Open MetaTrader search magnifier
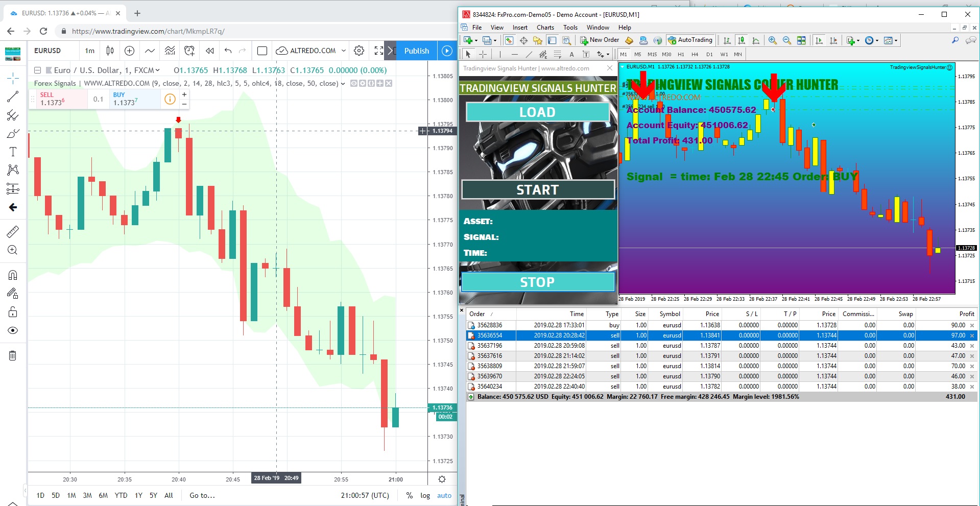 [955, 40]
